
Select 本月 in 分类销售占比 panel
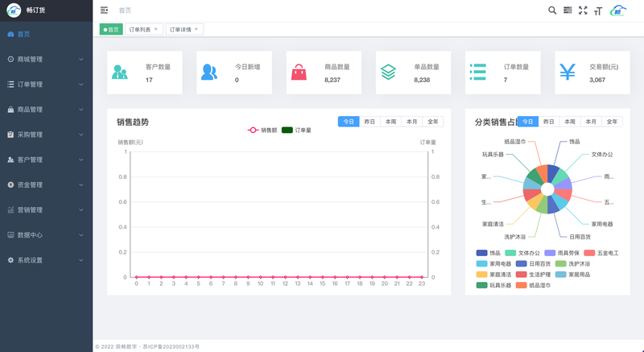[591, 122]
